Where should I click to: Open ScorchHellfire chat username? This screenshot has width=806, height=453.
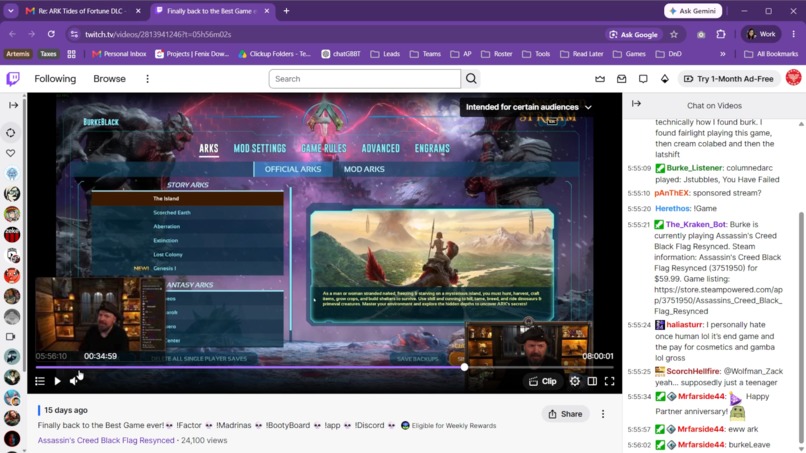point(693,371)
